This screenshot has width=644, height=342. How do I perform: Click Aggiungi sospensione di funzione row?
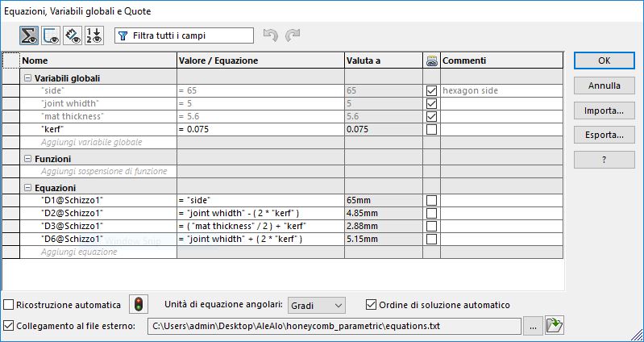pos(98,171)
